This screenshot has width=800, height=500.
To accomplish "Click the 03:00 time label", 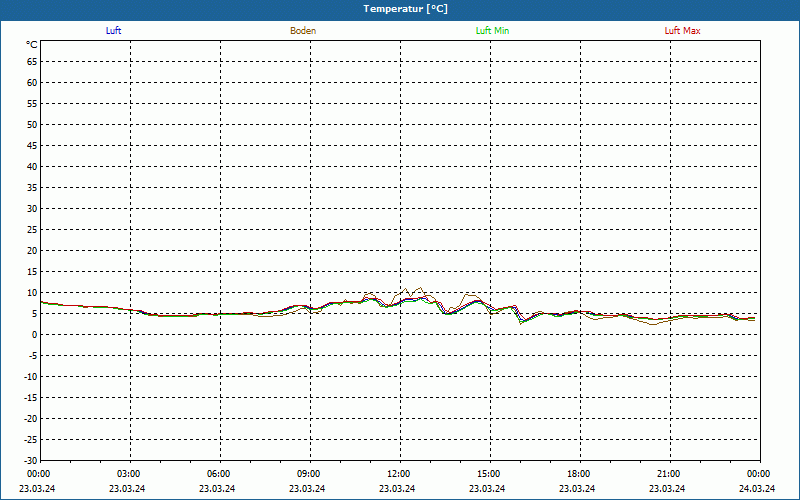I will pos(129,474).
